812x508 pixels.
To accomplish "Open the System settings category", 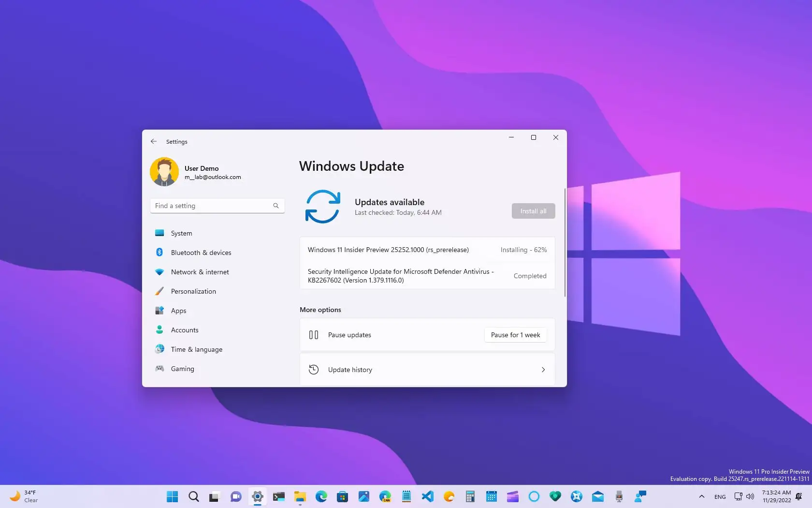I will coord(217,233).
